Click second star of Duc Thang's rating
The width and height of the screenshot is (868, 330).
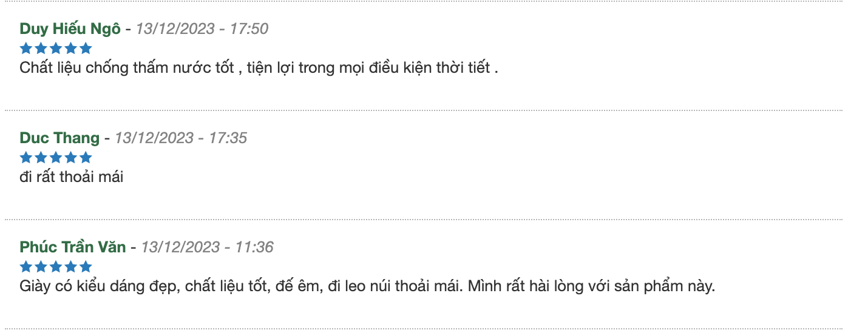coord(41,158)
